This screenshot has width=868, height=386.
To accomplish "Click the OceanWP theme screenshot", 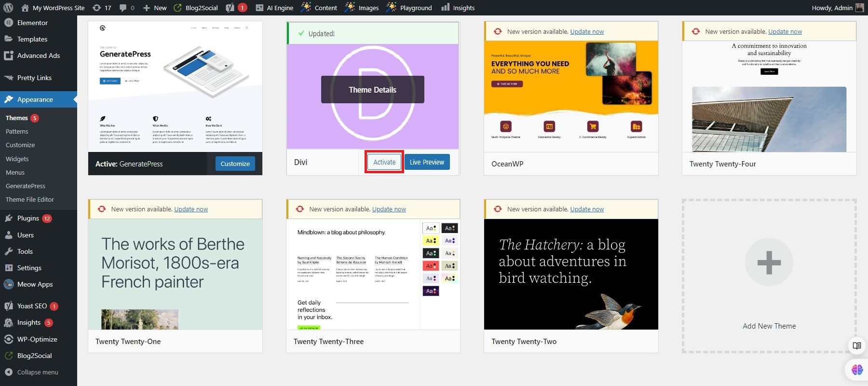I will 571,96.
